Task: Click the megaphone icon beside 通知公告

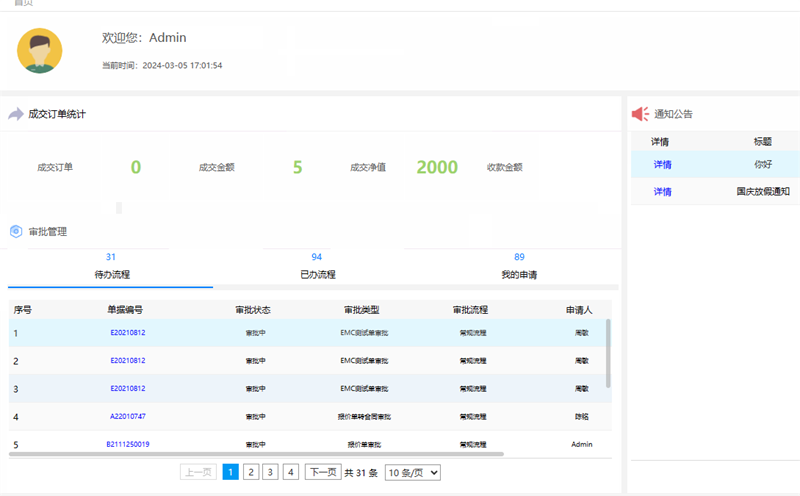Action: 641,114
